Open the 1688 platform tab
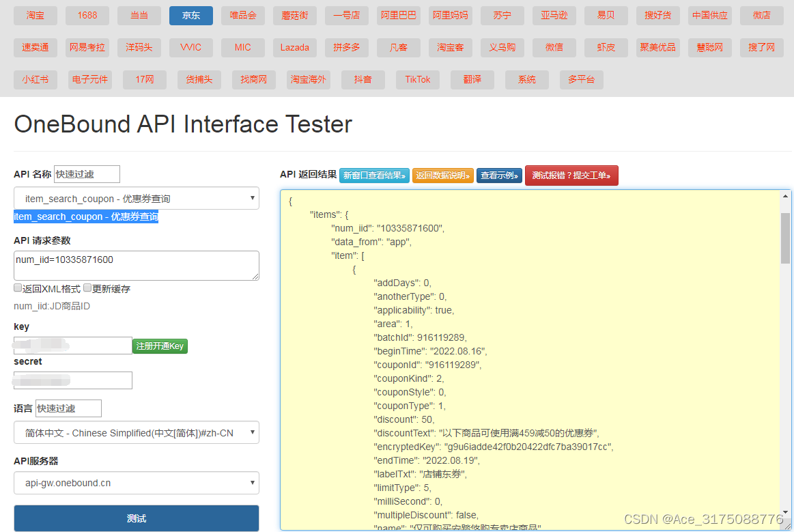Image resolution: width=794 pixels, height=532 pixels. [x=87, y=16]
